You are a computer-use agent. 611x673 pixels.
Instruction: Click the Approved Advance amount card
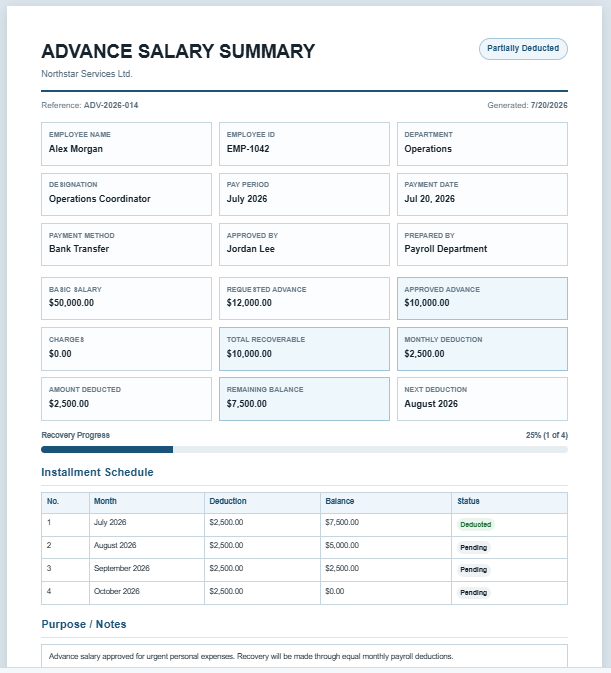pos(482,298)
